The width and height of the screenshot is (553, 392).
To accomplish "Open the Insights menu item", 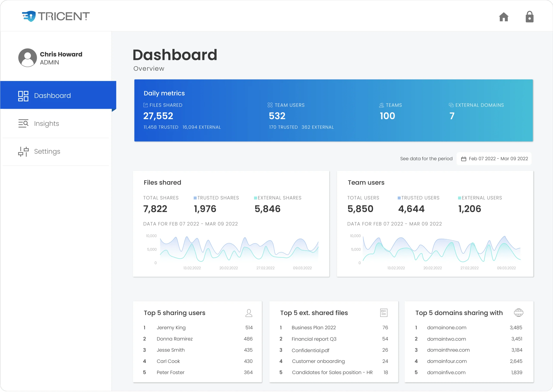I will (x=56, y=124).
